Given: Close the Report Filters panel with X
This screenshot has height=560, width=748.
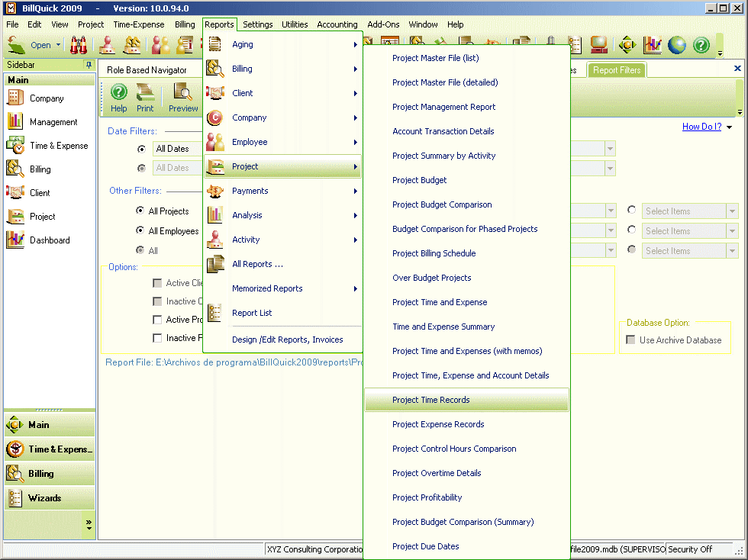Looking at the screenshot, I should (x=737, y=68).
